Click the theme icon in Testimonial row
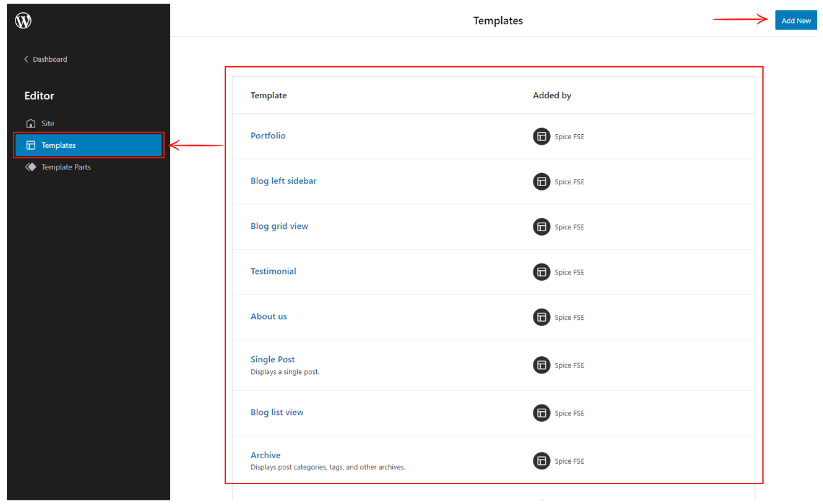This screenshot has height=504, width=823. pyautogui.click(x=541, y=272)
